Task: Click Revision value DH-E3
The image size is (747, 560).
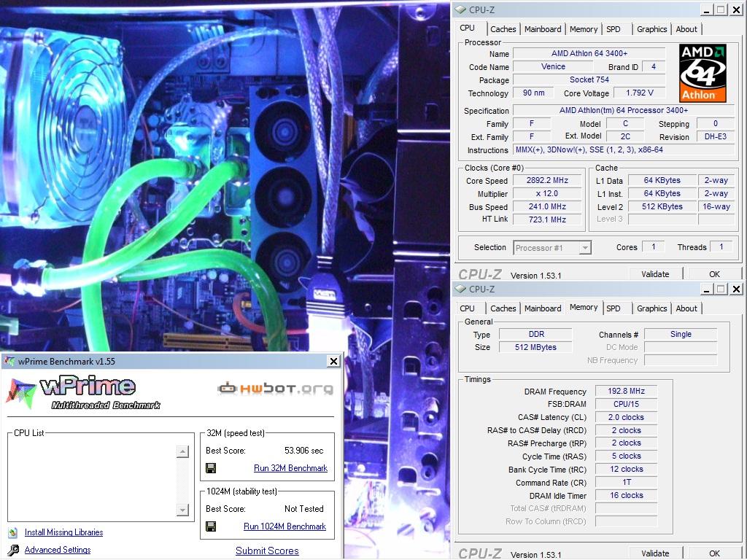Action: coord(715,136)
